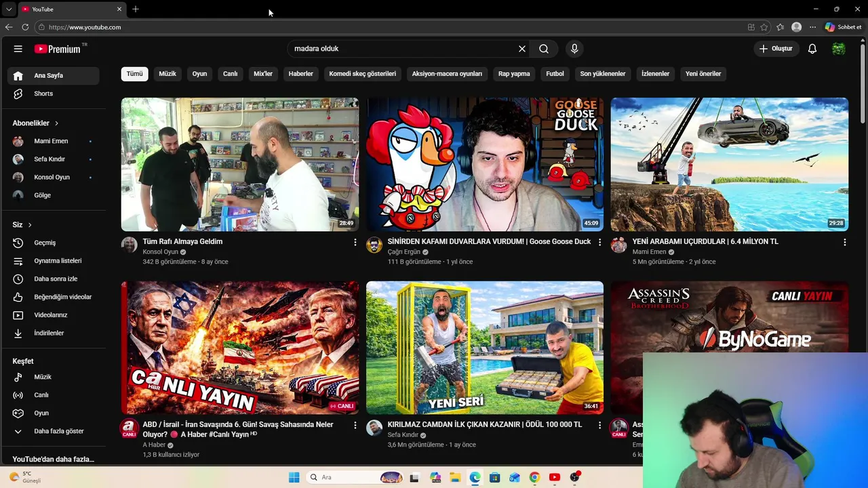868x488 pixels.
Task: Select the Yeni öneriler chip
Action: [703, 74]
